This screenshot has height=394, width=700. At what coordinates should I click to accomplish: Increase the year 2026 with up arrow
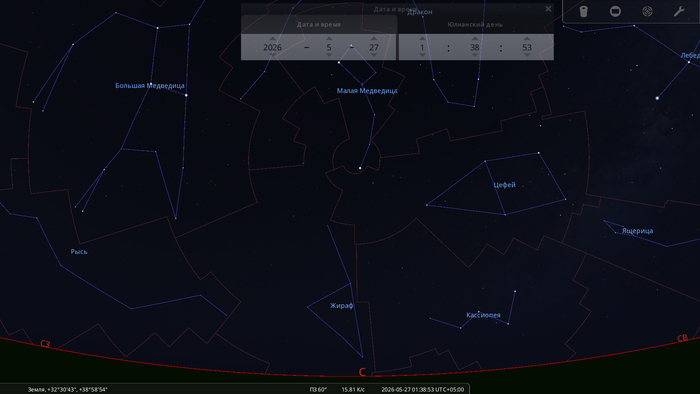pyautogui.click(x=272, y=38)
